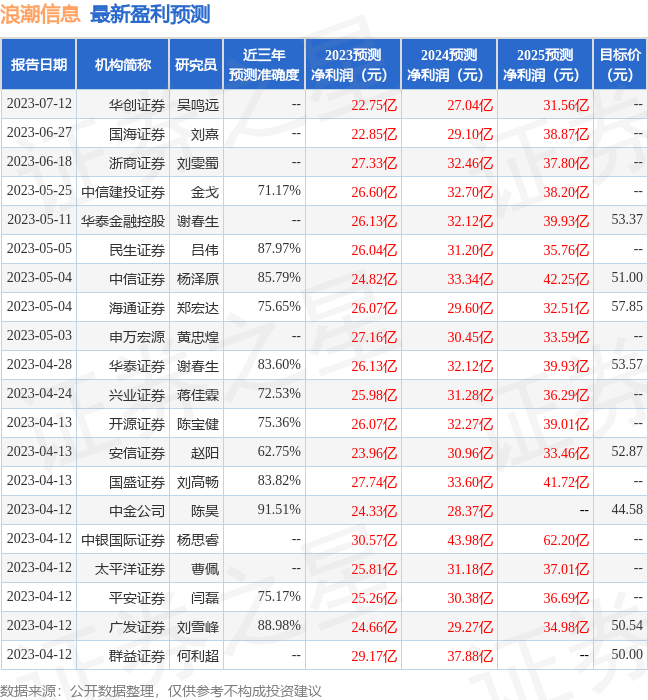Select the 中银国际证券 cell
The image size is (648, 700).
123,540
